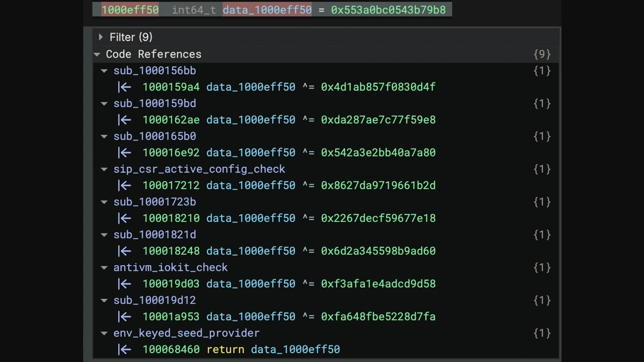The width and height of the screenshot is (644, 362).
Task: Open the sip_csr_active_config_check function
Action: coord(199,169)
